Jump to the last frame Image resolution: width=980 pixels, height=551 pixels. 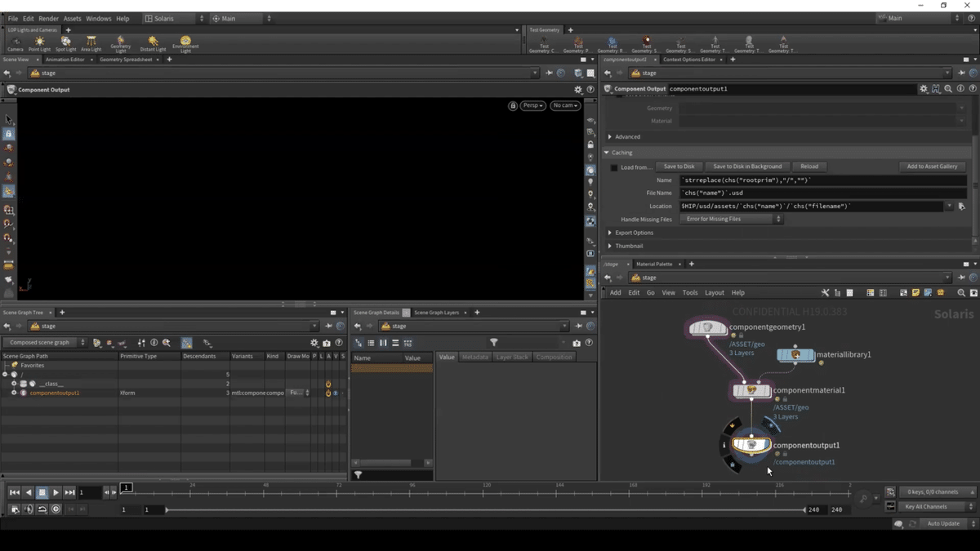pos(69,492)
